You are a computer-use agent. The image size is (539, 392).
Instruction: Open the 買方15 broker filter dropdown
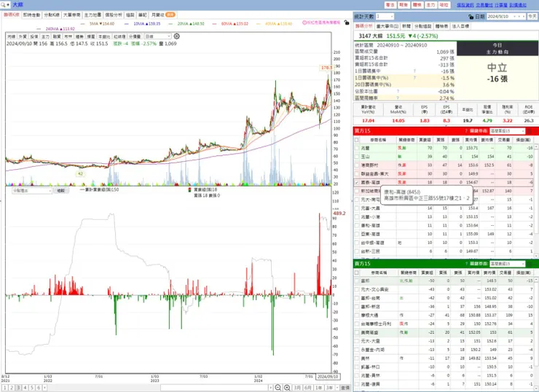[x=508, y=131]
